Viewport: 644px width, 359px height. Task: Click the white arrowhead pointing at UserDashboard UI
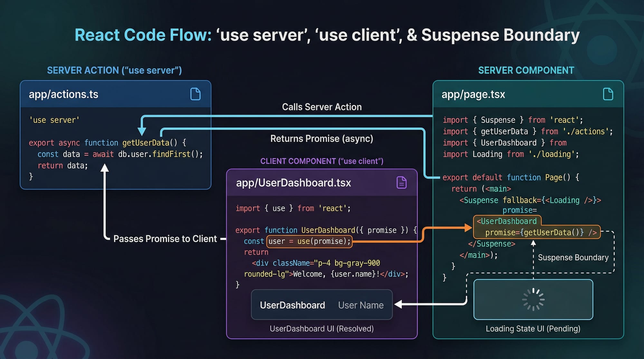coord(398,304)
